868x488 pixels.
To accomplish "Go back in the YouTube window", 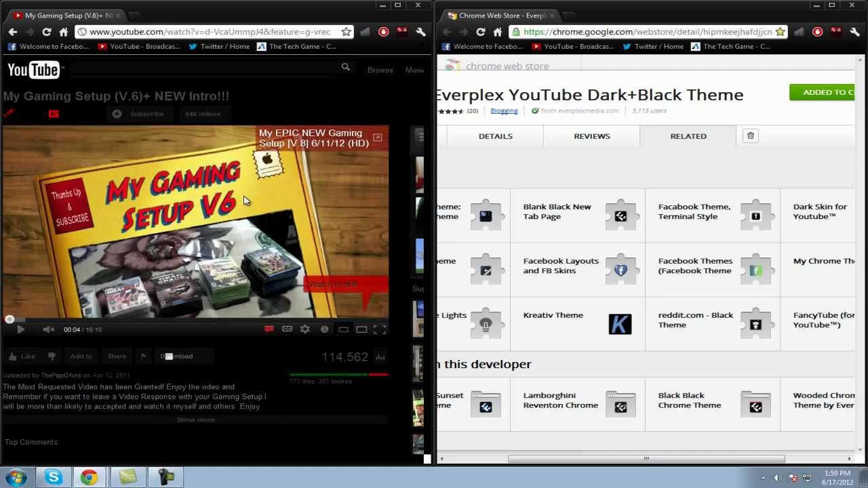I will 13,32.
